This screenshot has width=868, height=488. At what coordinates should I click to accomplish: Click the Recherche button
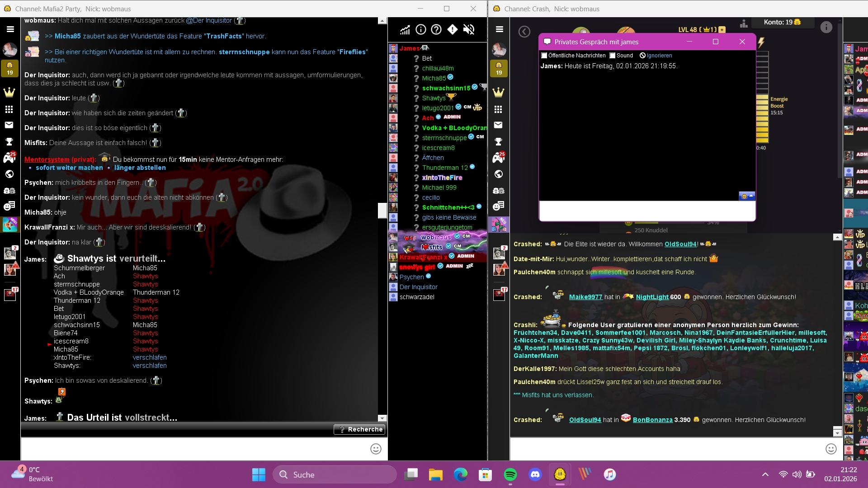[x=360, y=429]
